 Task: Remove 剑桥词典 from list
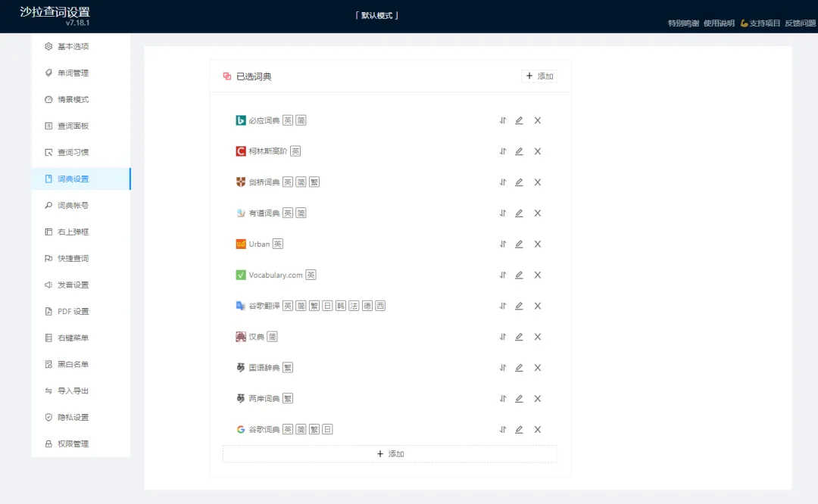click(x=537, y=182)
